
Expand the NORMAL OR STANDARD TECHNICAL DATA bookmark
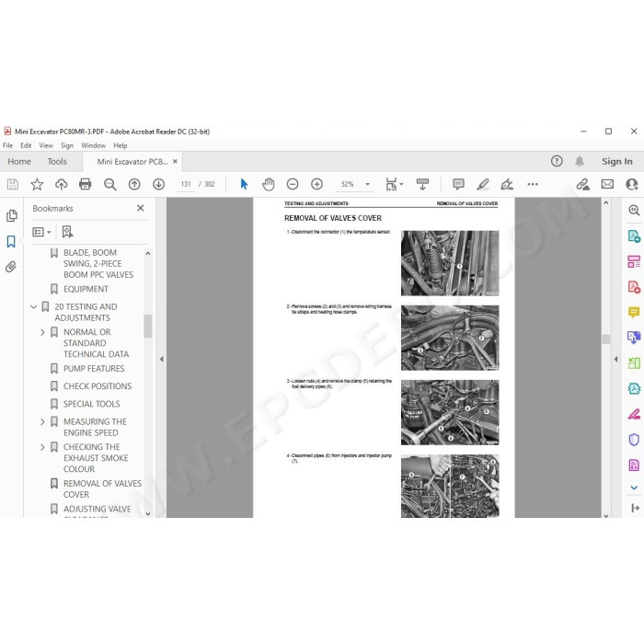coord(42,332)
